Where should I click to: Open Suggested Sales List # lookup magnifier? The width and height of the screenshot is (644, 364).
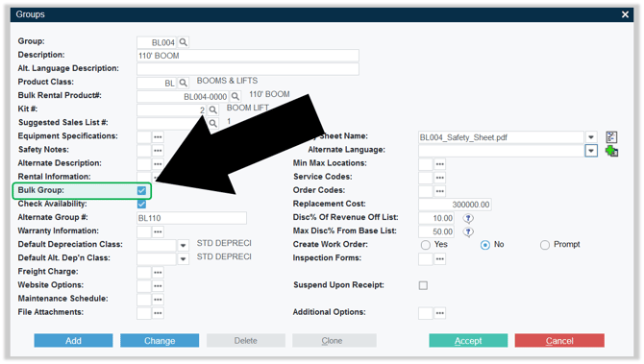[x=212, y=123]
